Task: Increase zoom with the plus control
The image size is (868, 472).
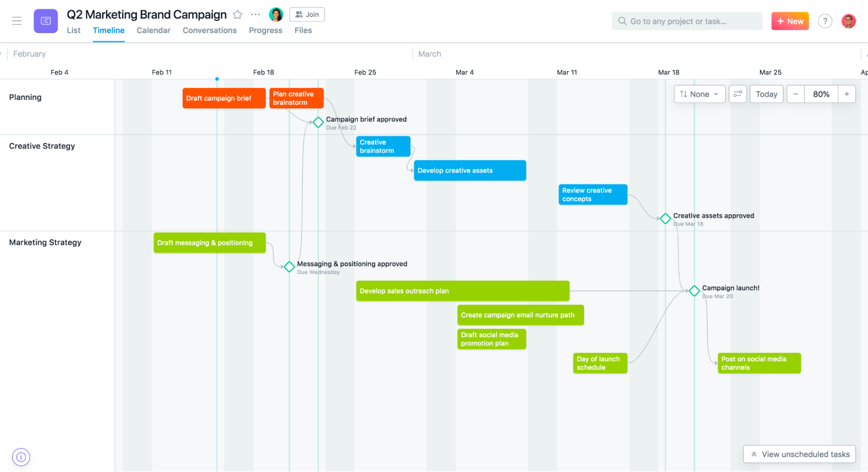Action: tap(847, 94)
